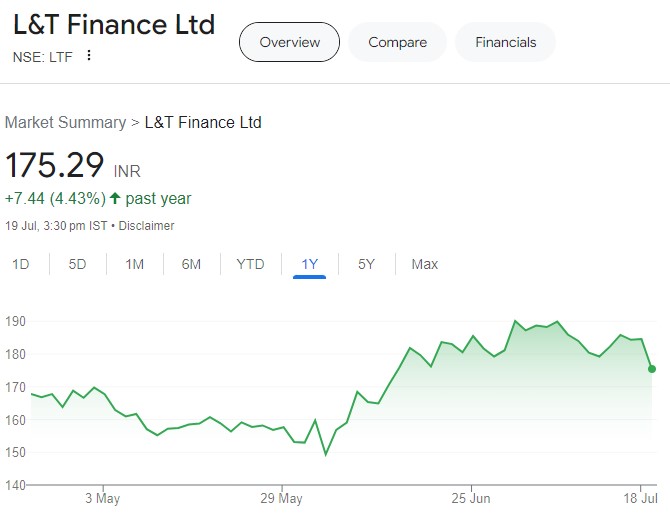670x514 pixels.
Task: Click the 150 price axis label
Action: (15, 452)
